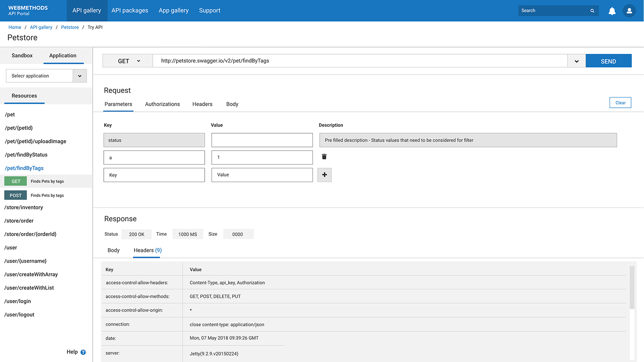644x362 pixels.
Task: Open the Authorizations tab
Action: [162, 104]
